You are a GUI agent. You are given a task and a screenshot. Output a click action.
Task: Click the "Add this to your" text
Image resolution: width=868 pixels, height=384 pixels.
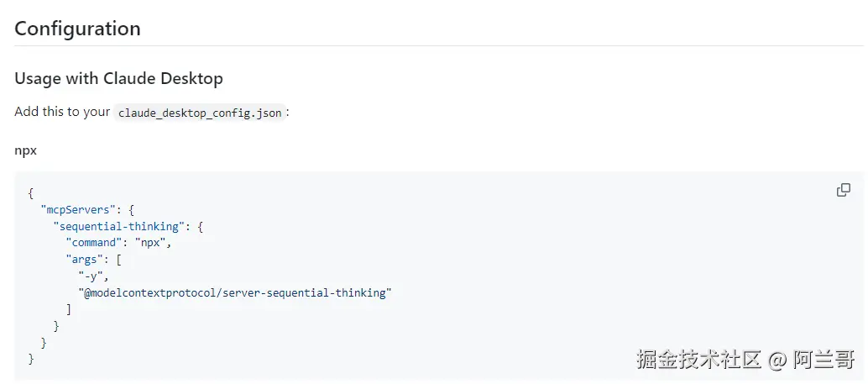[62, 112]
